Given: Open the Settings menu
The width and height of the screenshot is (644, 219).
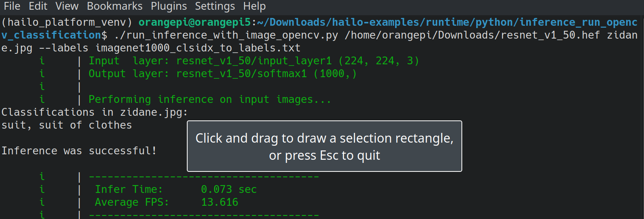Looking at the screenshot, I should tap(215, 6).
